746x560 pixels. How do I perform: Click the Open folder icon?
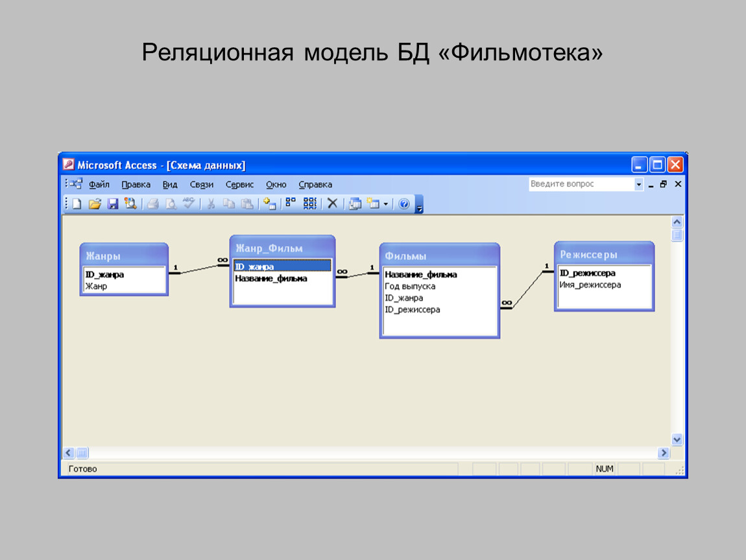(95, 204)
